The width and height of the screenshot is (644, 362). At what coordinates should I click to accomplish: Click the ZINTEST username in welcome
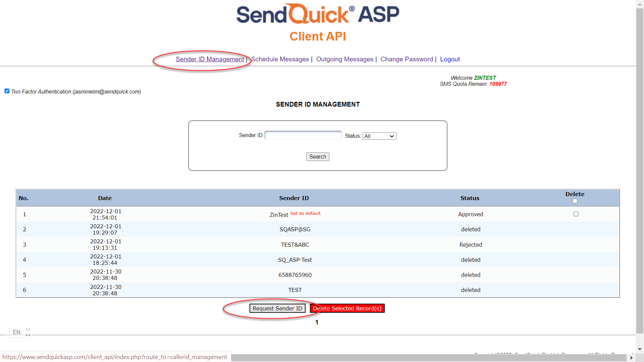coord(485,78)
